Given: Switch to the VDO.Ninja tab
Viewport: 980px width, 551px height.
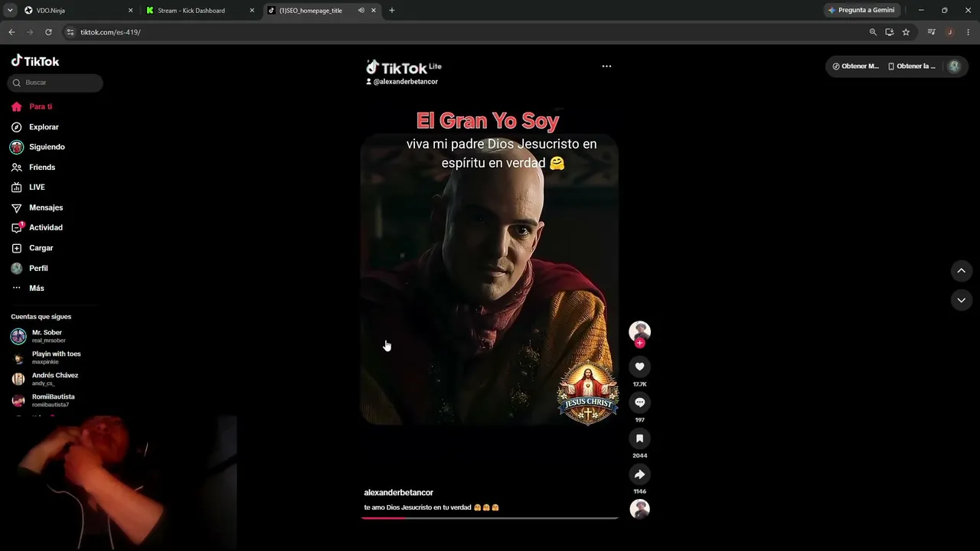Looking at the screenshot, I should point(78,11).
